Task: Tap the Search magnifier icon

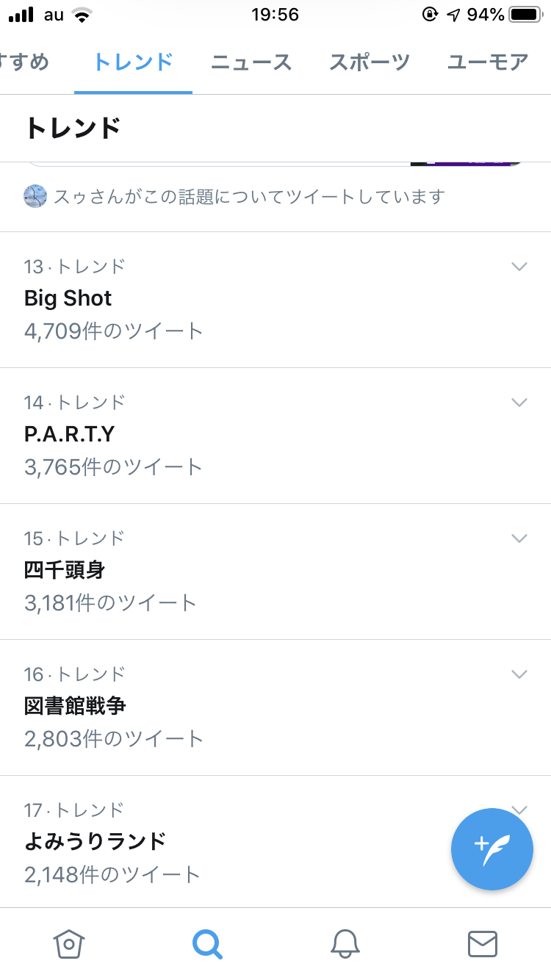Action: click(207, 943)
